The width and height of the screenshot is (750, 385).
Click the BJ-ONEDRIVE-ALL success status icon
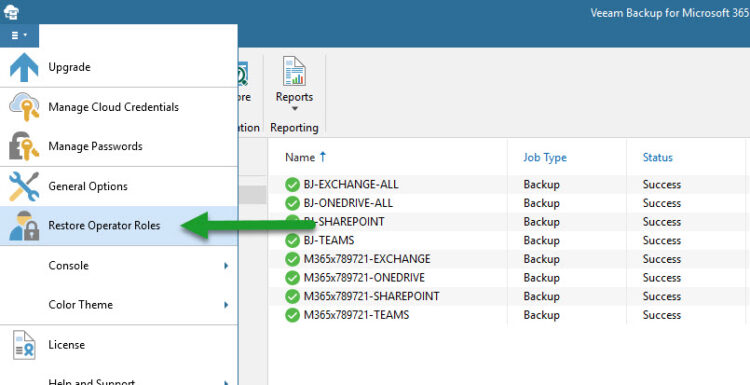click(292, 203)
